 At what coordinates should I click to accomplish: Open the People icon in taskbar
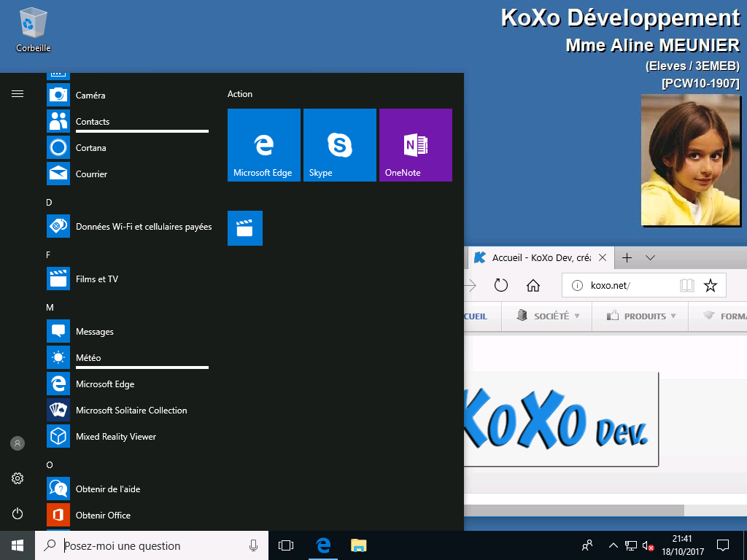587,545
